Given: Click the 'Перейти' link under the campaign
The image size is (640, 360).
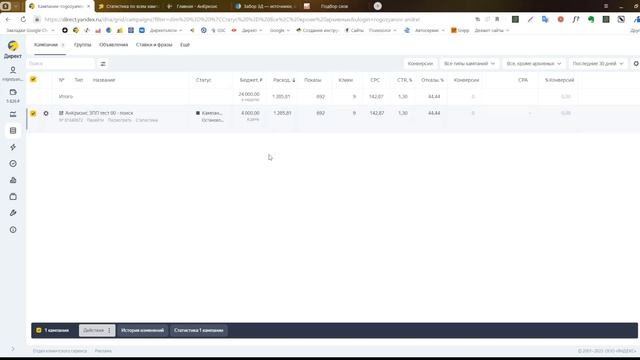Looking at the screenshot, I should click(95, 120).
